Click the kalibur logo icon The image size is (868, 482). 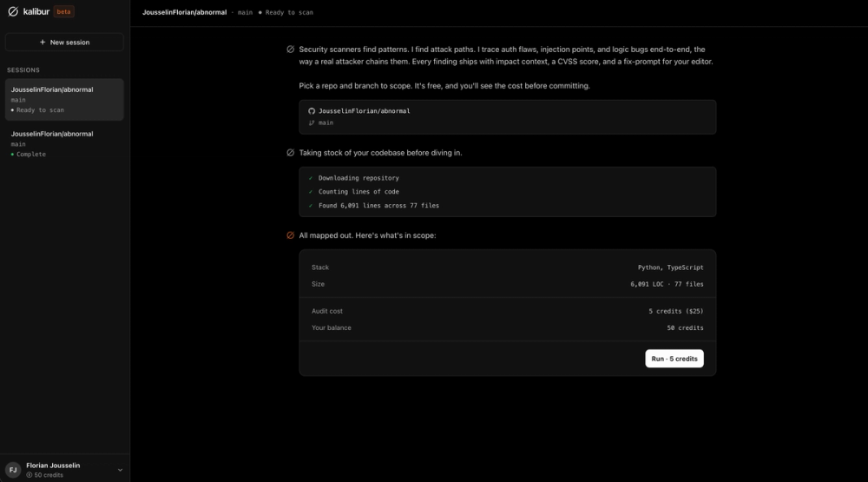[x=13, y=11]
